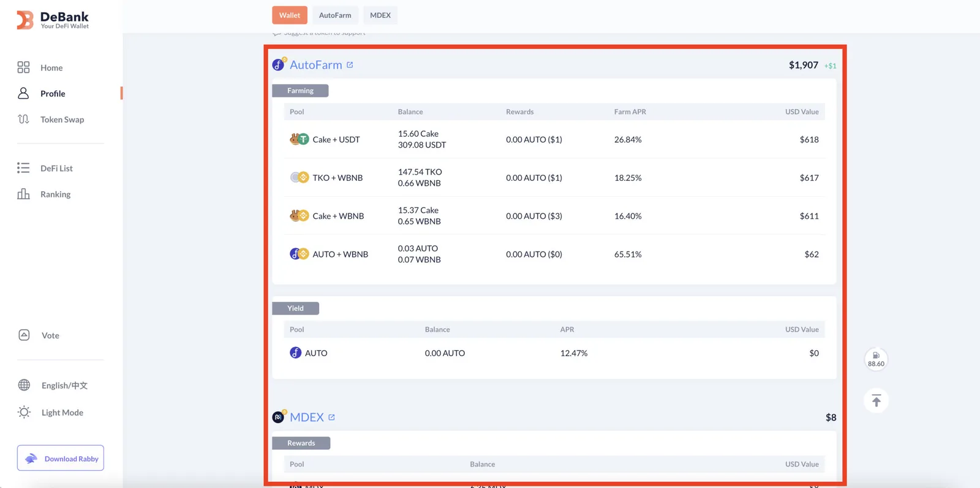Click the 16.40% Farm APR value
This screenshot has width=980, height=488.
pyautogui.click(x=628, y=216)
